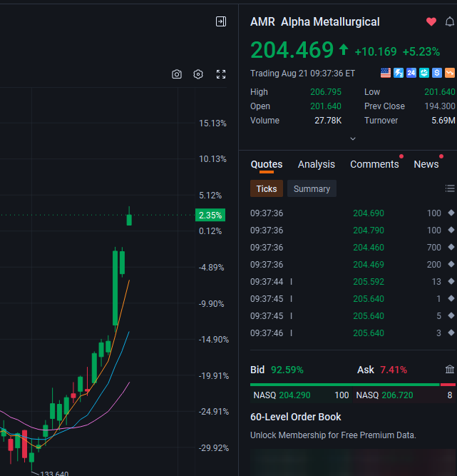Viewport: 457px width, 476px height.
Task: Set a price alert via the bell icon
Action: 450,21
